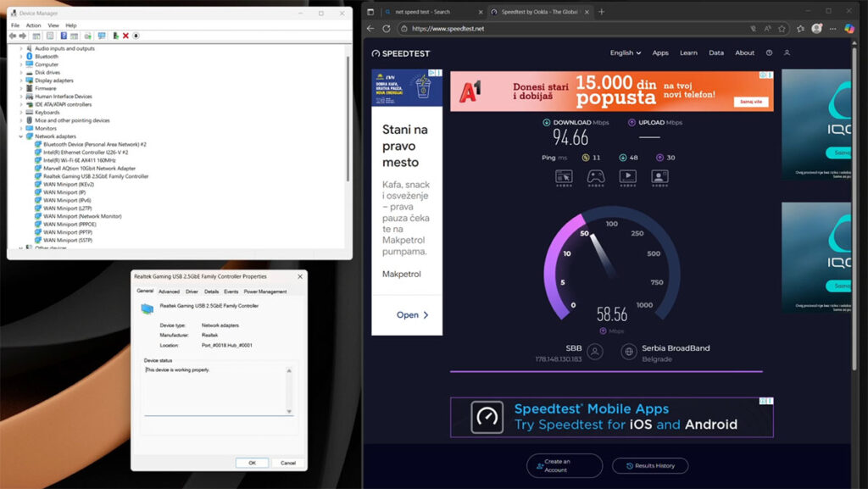Select Marvell AQtion 10Gbit Network Adapter
Screen dimensions: 868x489
tap(89, 169)
